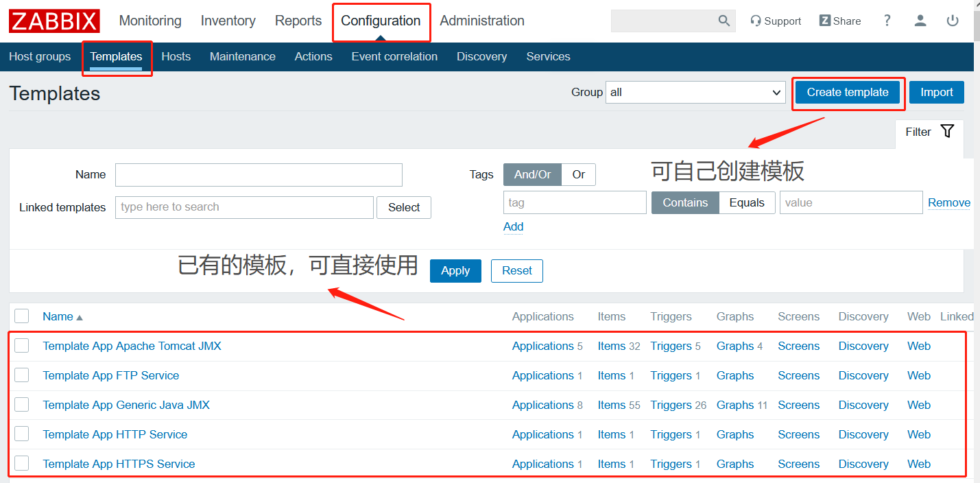This screenshot has height=483, width=980.
Task: Open the Filter panel funnel icon
Action: pos(948,130)
